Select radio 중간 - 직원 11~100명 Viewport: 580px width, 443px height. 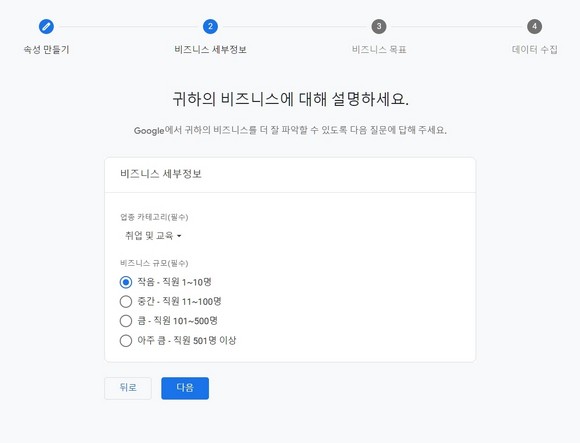pyautogui.click(x=126, y=301)
